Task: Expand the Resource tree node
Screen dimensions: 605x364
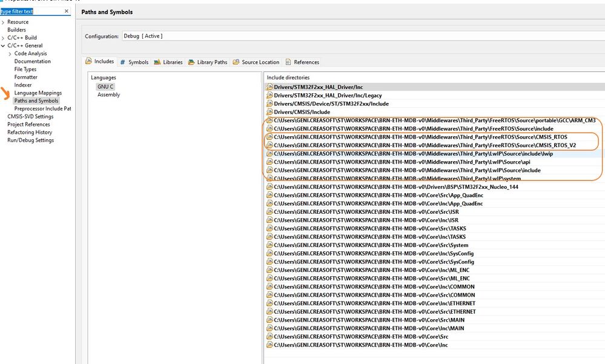Action: [x=3, y=22]
